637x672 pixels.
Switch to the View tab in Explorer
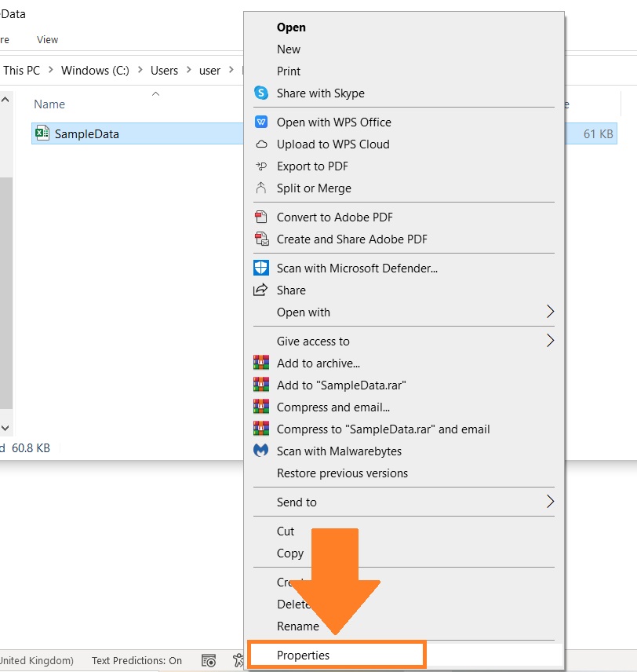[47, 40]
